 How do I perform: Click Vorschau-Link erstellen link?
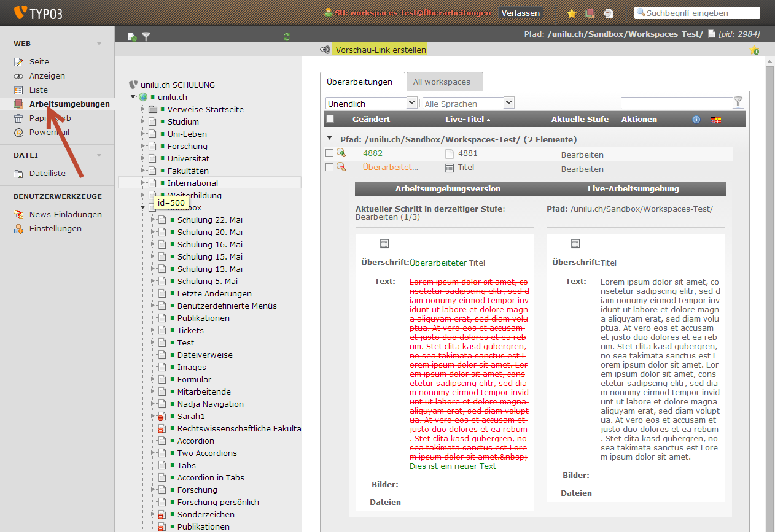[380, 50]
